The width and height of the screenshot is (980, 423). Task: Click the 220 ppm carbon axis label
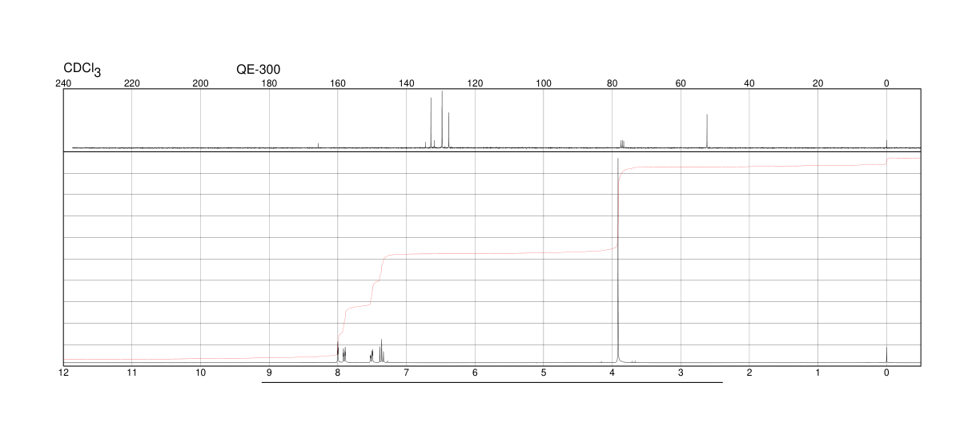pyautogui.click(x=132, y=83)
